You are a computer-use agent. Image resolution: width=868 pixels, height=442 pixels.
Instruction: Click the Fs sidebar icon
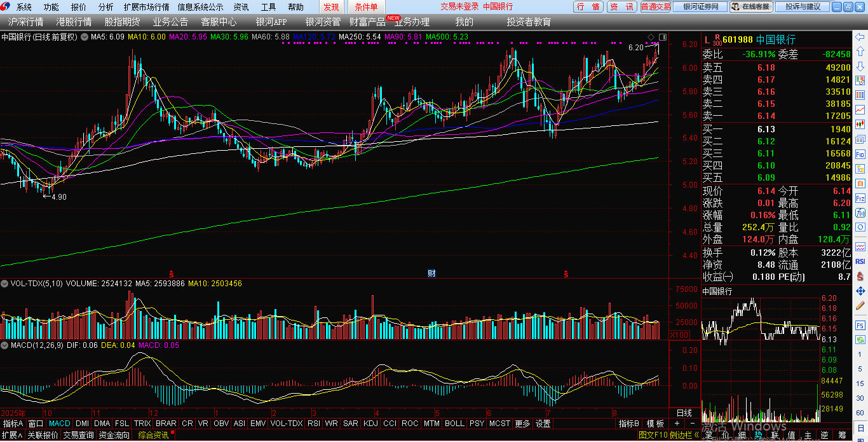[860, 326]
